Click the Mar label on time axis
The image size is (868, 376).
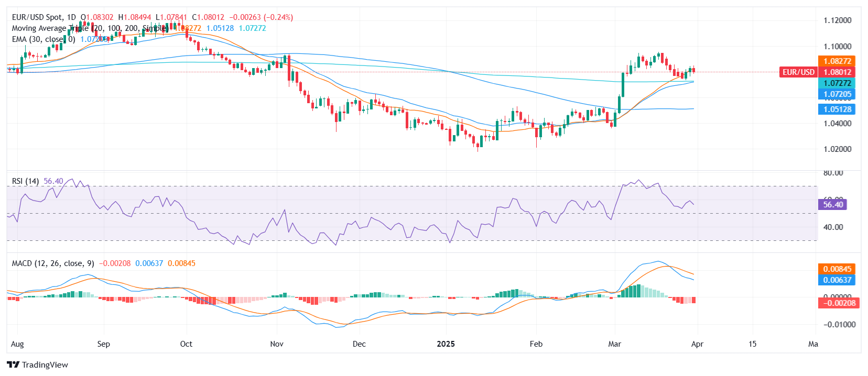coord(614,344)
